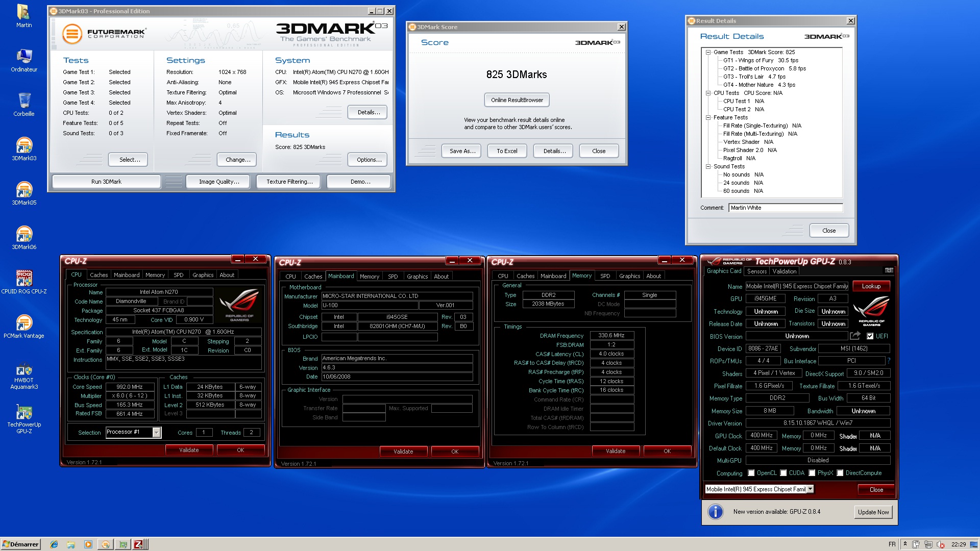This screenshot has height=551, width=980.
Task: Click Update Now in GPU-Z
Action: [873, 512]
